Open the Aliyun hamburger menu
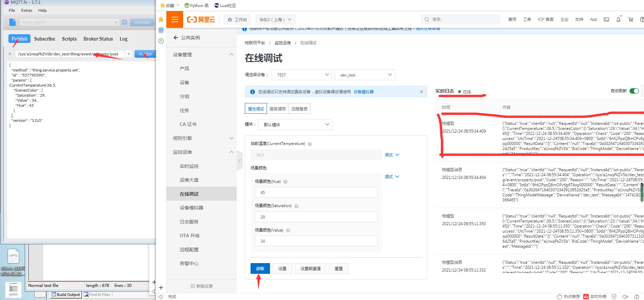Viewport: 644px width, 300px height. tap(175, 19)
